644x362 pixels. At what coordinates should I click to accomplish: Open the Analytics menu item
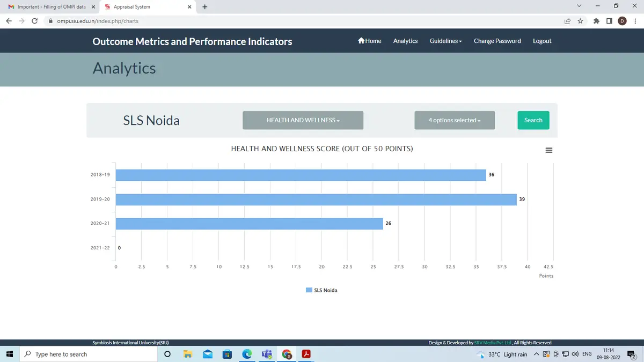tap(405, 41)
